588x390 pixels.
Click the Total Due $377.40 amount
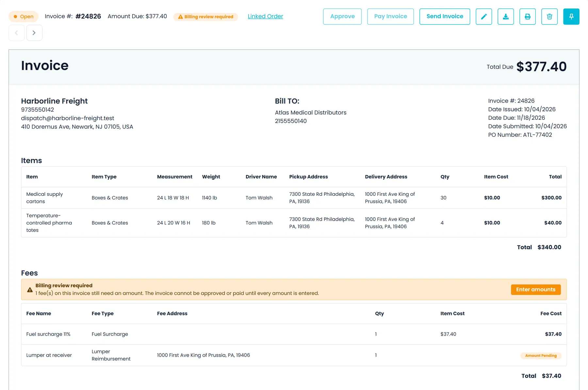coord(541,67)
